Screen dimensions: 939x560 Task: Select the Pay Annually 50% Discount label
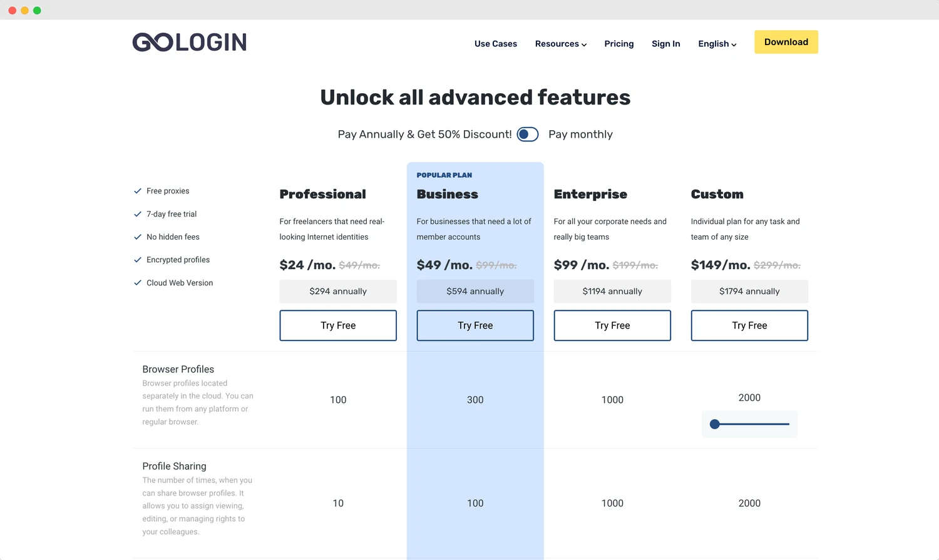click(x=424, y=135)
